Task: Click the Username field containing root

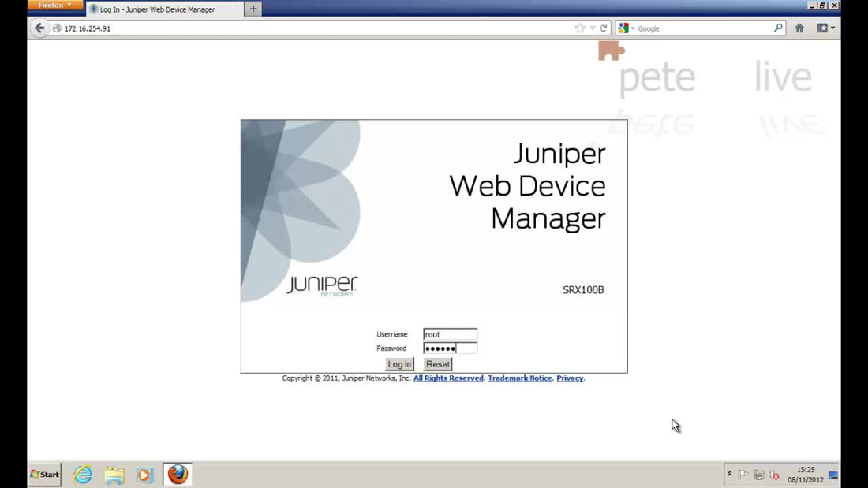Action: [x=450, y=334]
